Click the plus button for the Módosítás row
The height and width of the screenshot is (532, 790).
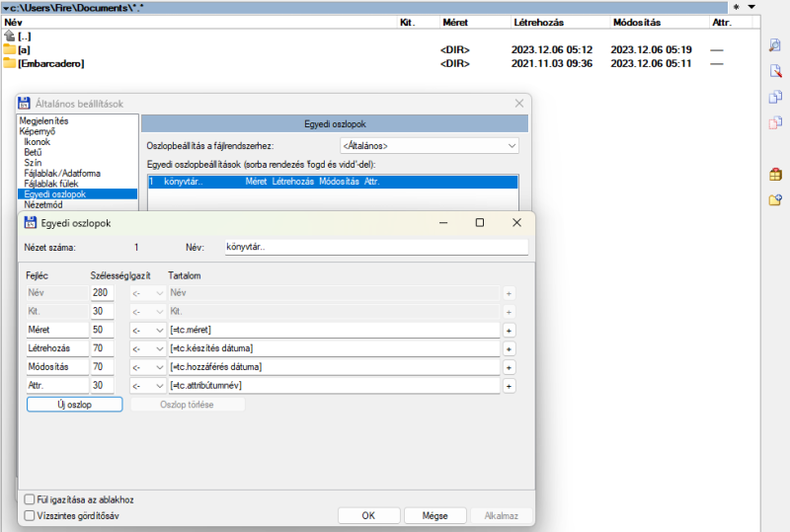(x=509, y=368)
